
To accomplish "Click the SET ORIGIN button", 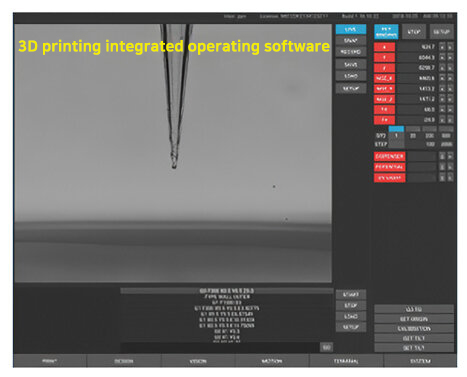I will coord(414,319).
